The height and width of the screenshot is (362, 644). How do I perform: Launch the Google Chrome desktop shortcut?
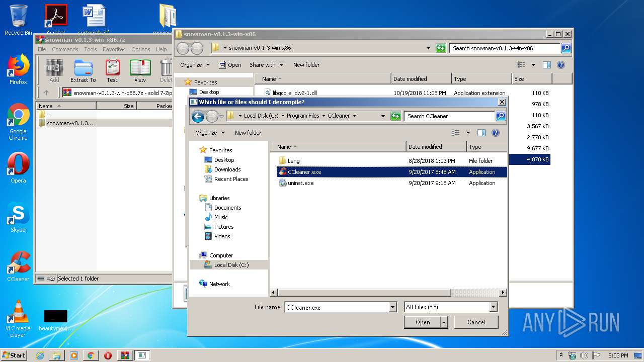point(18,122)
